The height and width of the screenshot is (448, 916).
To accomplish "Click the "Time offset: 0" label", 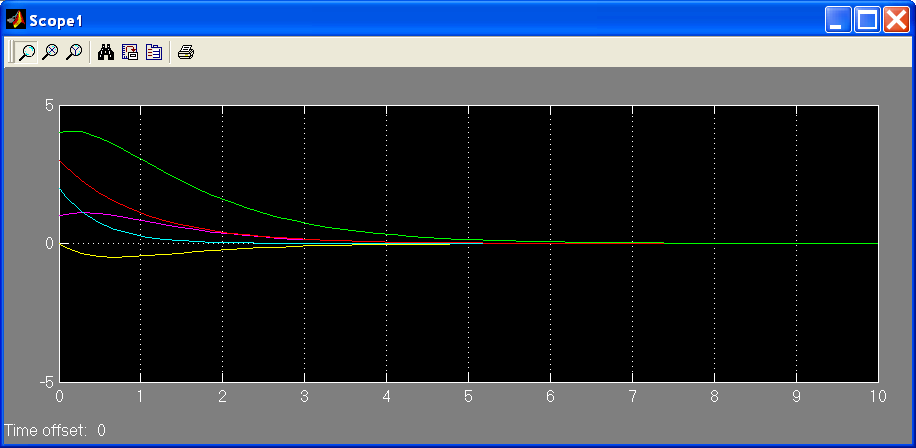I will [x=55, y=431].
